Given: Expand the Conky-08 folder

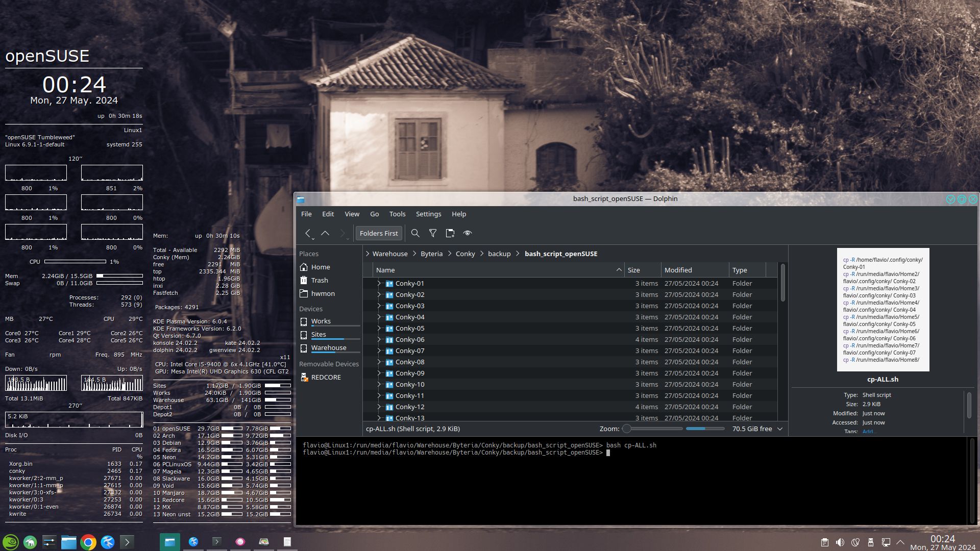Looking at the screenshot, I should tap(379, 362).
